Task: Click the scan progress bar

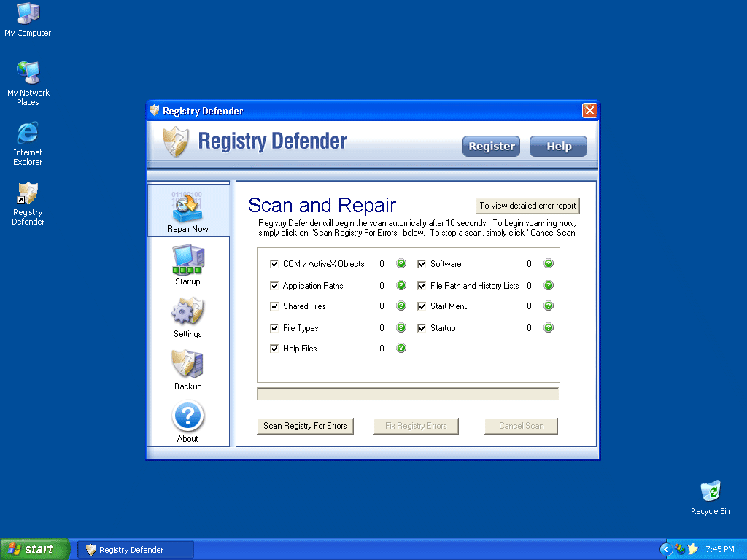Action: [408, 394]
